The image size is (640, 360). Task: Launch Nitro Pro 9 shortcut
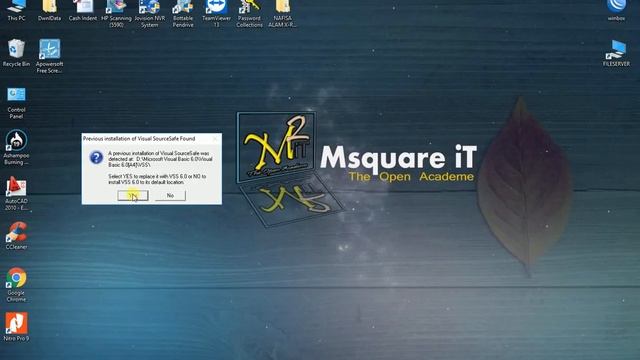tap(16, 327)
